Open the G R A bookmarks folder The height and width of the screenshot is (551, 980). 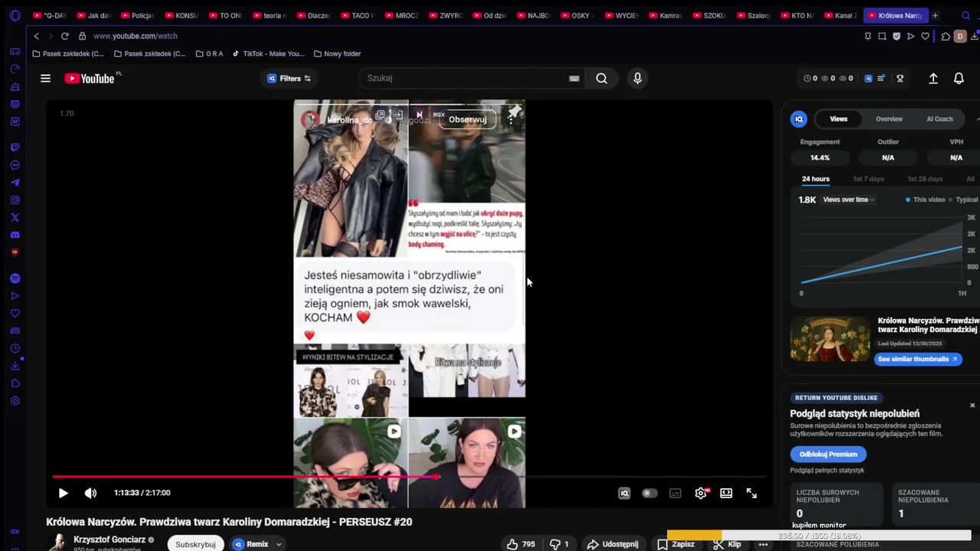[209, 54]
